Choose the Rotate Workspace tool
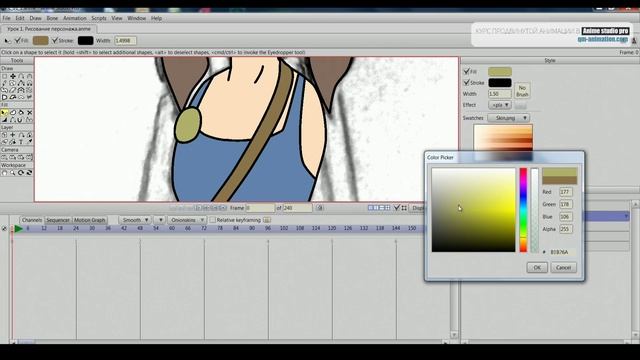The image size is (640, 360). point(21,173)
